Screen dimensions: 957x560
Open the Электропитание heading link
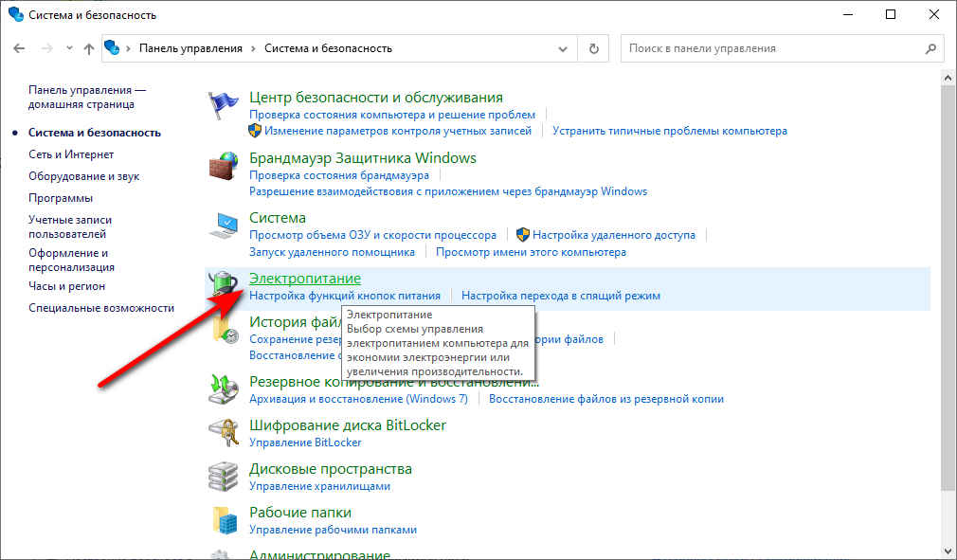tap(304, 279)
